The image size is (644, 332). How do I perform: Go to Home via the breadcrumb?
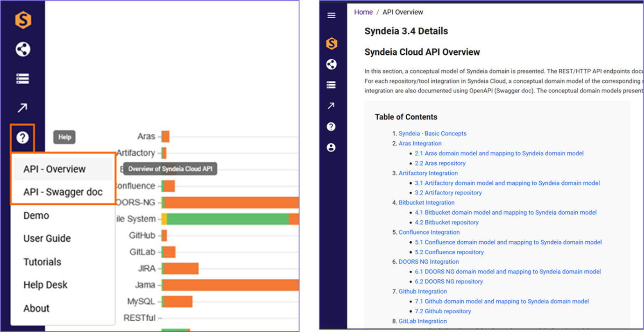(363, 12)
